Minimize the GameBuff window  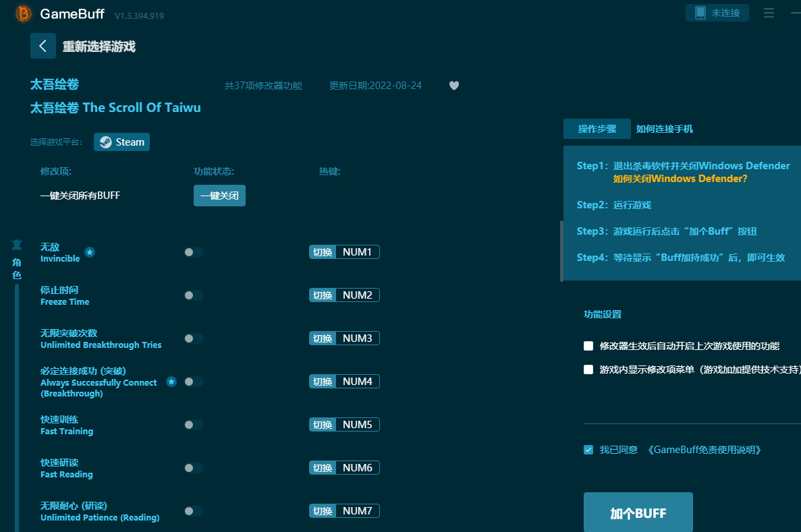point(796,13)
